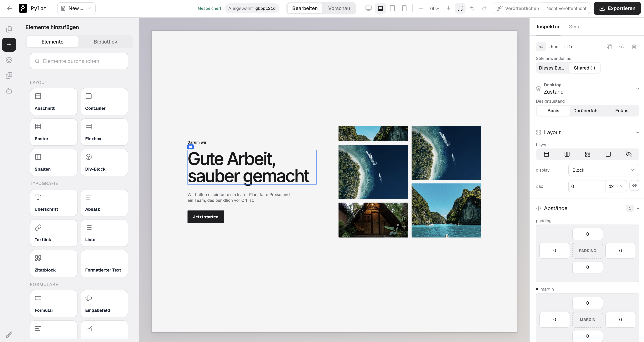
Task: Add a Spalten columns element
Action: 54,163
